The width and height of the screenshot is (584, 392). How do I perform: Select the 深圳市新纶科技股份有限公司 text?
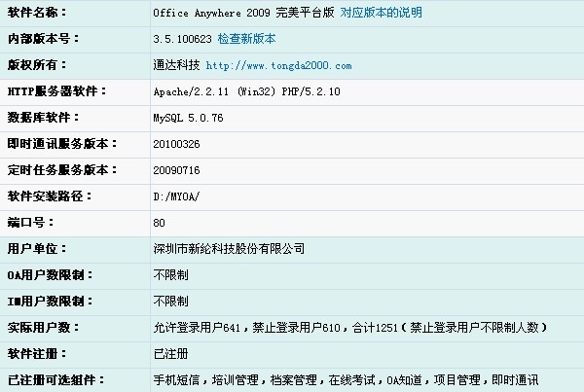tap(229, 249)
